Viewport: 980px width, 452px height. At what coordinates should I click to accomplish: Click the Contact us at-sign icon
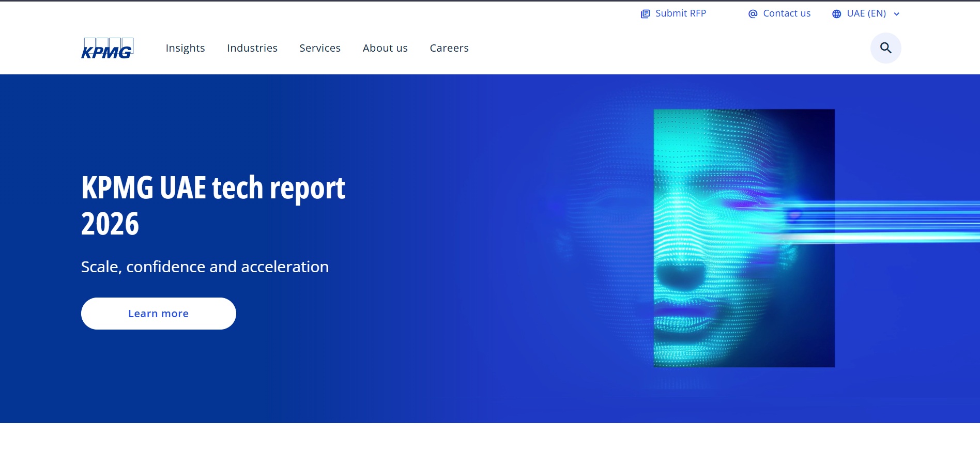[x=753, y=14]
